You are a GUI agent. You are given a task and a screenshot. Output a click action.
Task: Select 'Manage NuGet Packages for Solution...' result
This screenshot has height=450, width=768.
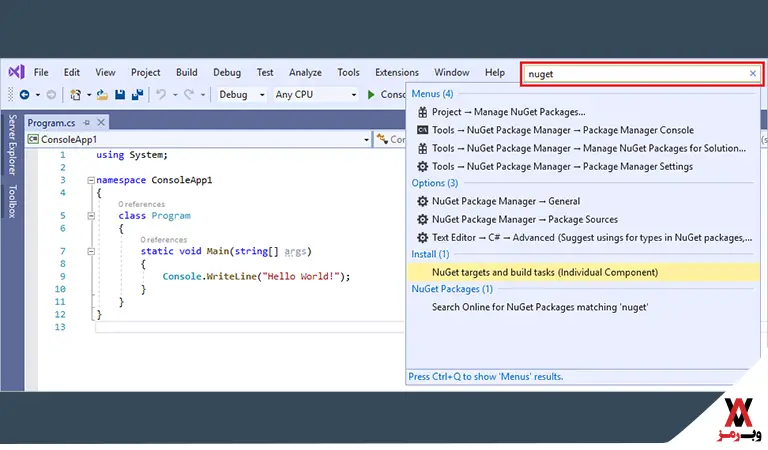point(583,148)
